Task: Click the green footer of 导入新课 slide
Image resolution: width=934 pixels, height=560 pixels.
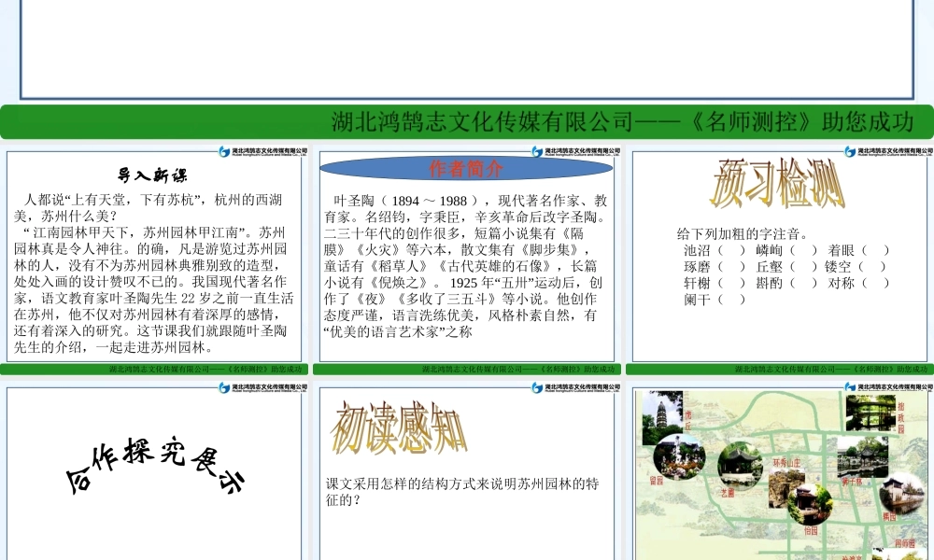Action: point(154,369)
